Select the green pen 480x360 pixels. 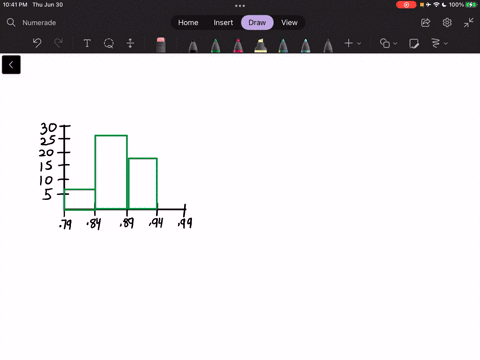pos(216,46)
